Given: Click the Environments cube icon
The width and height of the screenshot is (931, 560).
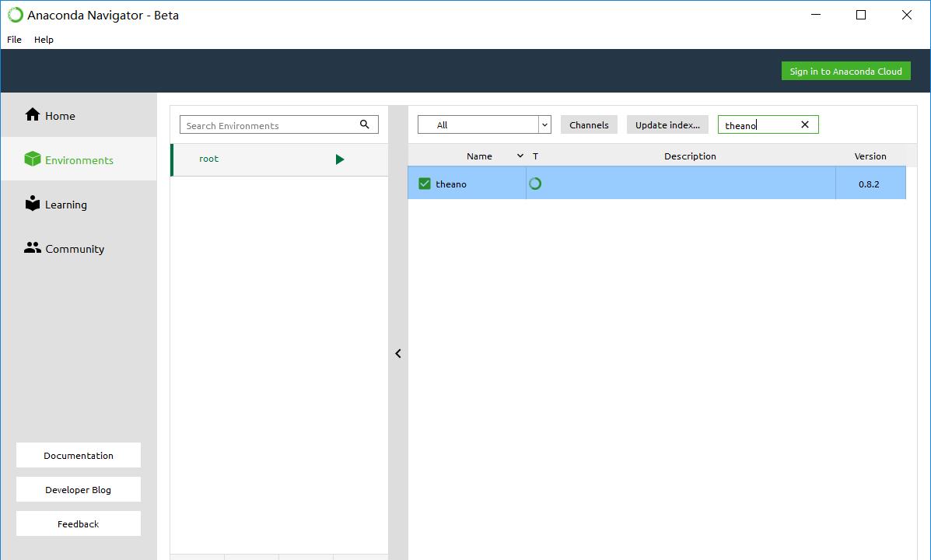Looking at the screenshot, I should 32,159.
